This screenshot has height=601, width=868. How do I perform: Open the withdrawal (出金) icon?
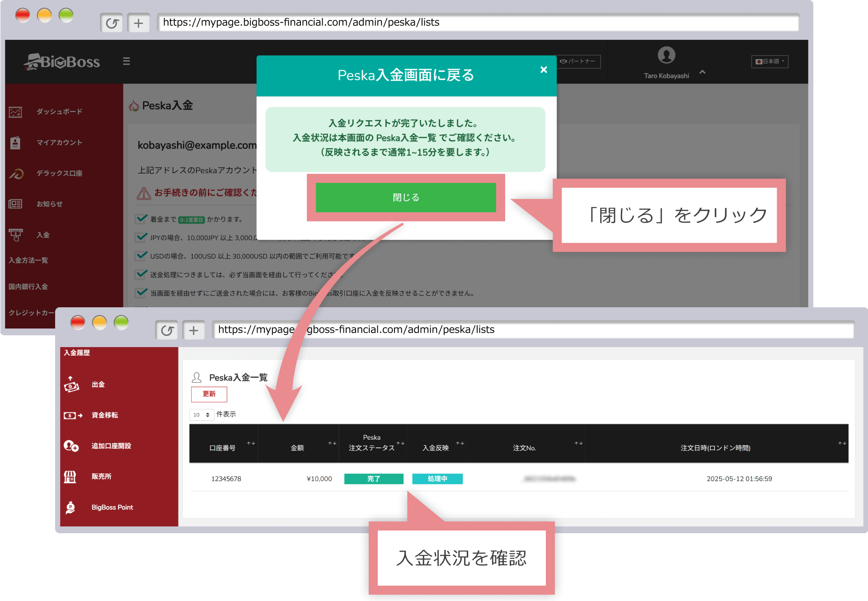pos(71,385)
